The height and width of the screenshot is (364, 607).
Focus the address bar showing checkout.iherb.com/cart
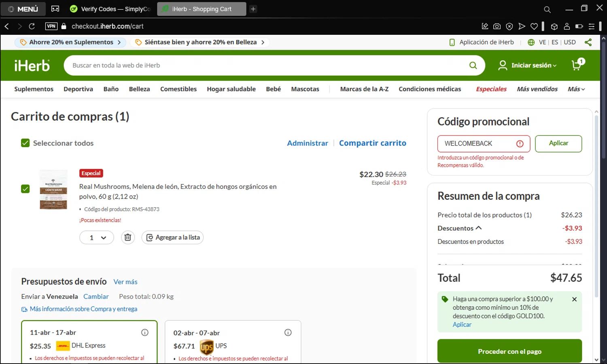(108, 26)
